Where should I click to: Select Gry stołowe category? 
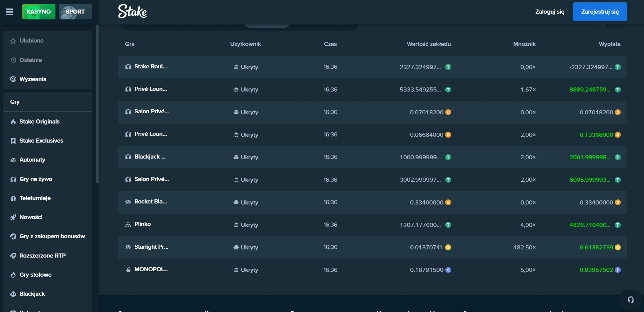coord(48,275)
